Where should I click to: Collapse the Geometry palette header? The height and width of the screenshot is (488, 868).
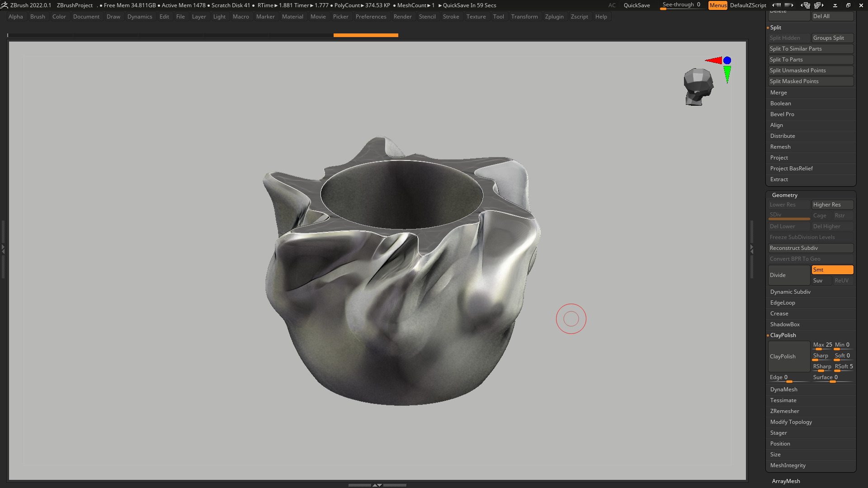pyautogui.click(x=785, y=195)
